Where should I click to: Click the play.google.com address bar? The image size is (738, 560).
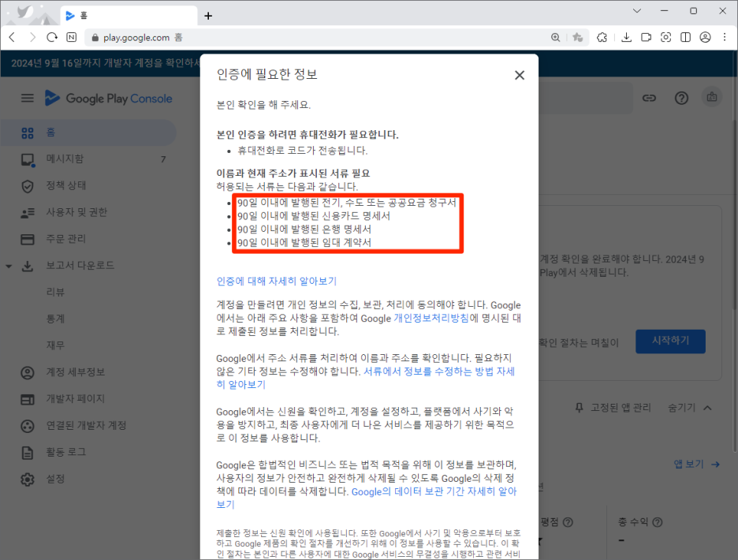pos(316,37)
